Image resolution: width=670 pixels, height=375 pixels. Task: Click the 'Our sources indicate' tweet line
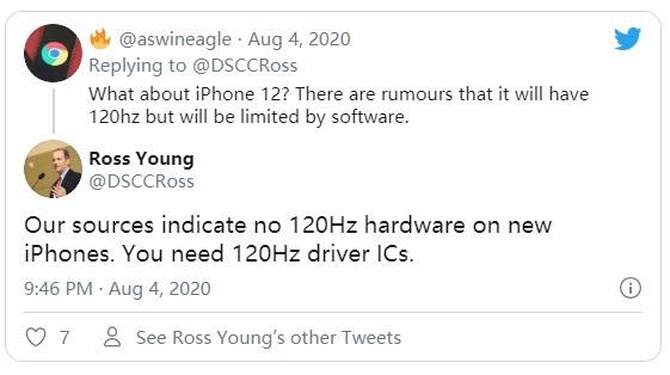pyautogui.click(x=288, y=225)
